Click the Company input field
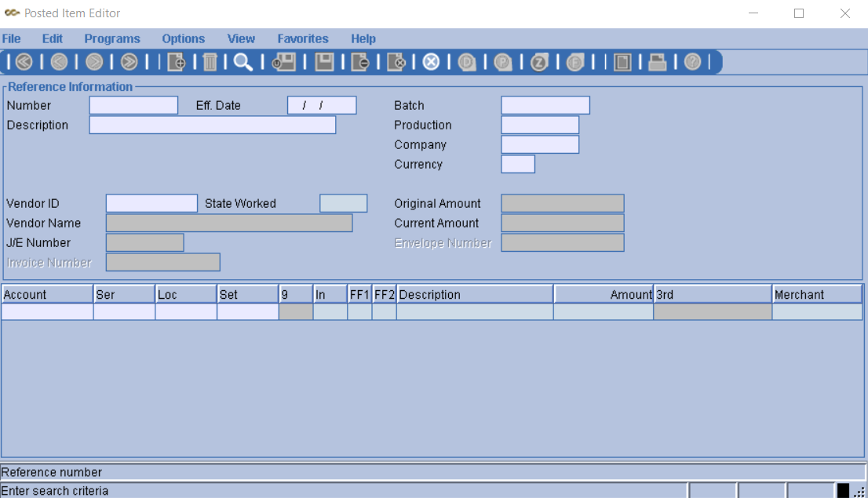This screenshot has width=868, height=498. [x=540, y=144]
